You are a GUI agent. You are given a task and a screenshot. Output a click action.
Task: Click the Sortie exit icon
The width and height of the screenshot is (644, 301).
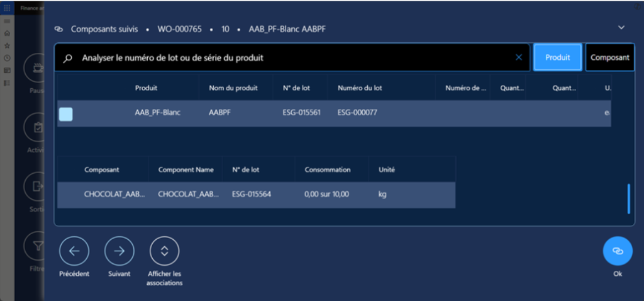tap(36, 186)
